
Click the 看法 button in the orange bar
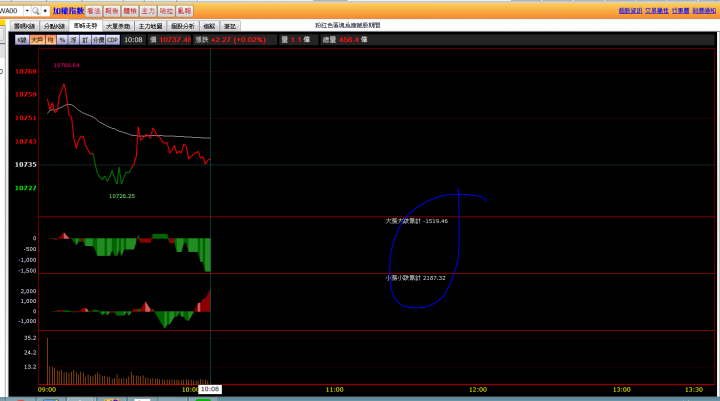tap(94, 11)
